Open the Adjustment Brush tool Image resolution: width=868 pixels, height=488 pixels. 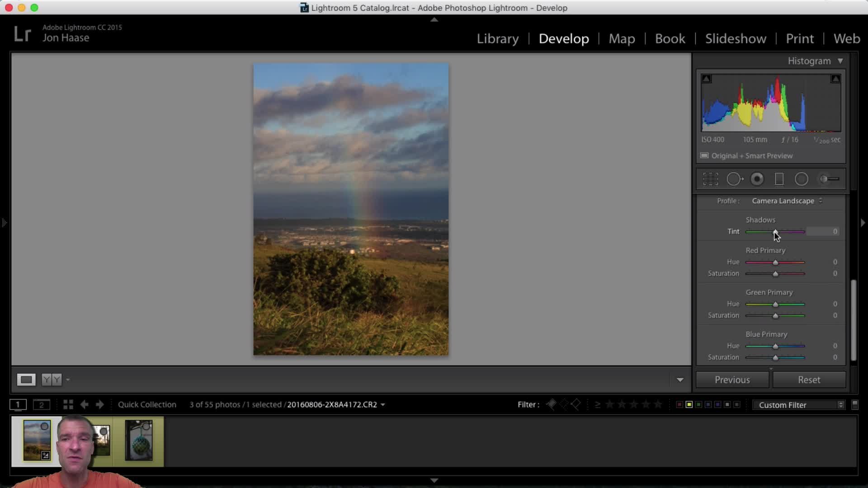829,179
